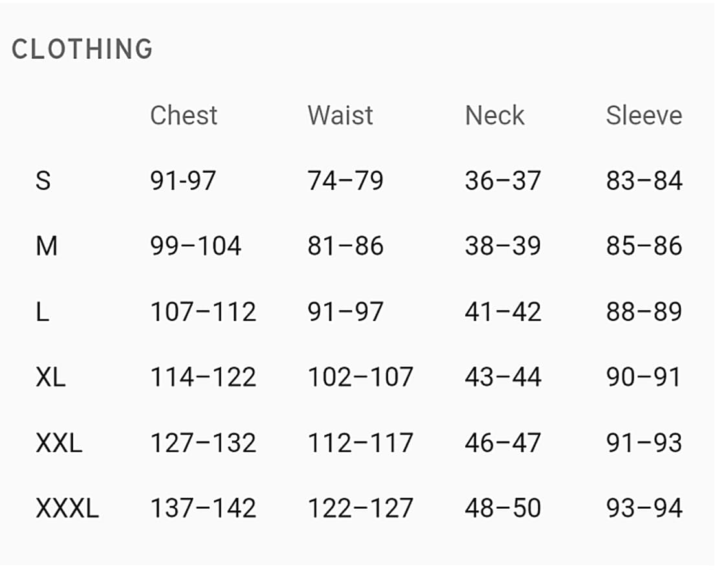Select the XL waist value 102–107
This screenshot has width=728, height=582.
pos(360,377)
